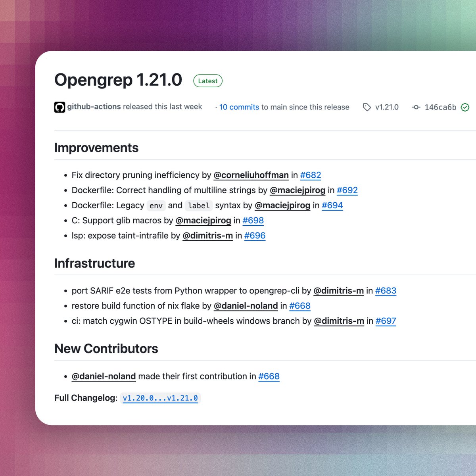Click 'port SARIF e2e tests' text
Image resolution: width=476 pixels, height=476 pixels.
click(111, 290)
